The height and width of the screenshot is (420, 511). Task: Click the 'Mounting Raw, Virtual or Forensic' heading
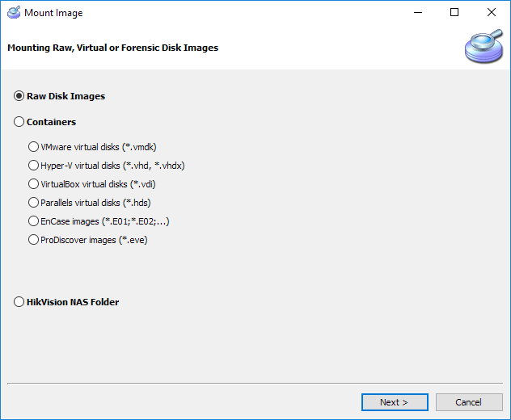[x=112, y=48]
